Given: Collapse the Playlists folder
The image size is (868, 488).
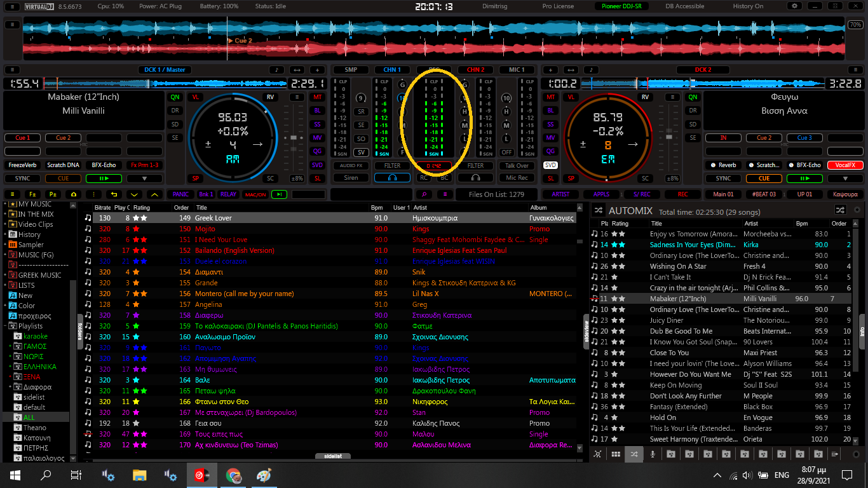Looking at the screenshot, I should (x=6, y=326).
